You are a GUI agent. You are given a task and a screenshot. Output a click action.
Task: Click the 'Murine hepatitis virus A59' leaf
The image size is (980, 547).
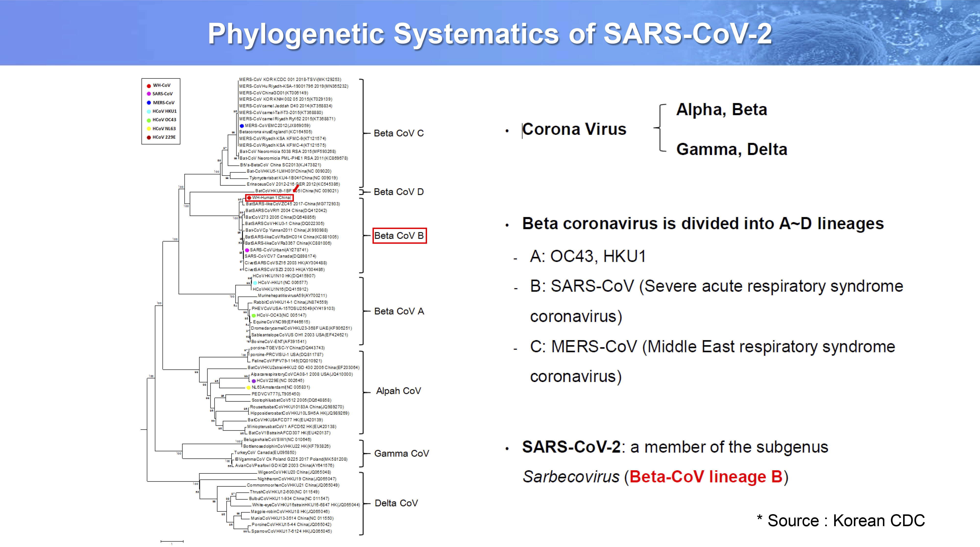click(x=292, y=295)
